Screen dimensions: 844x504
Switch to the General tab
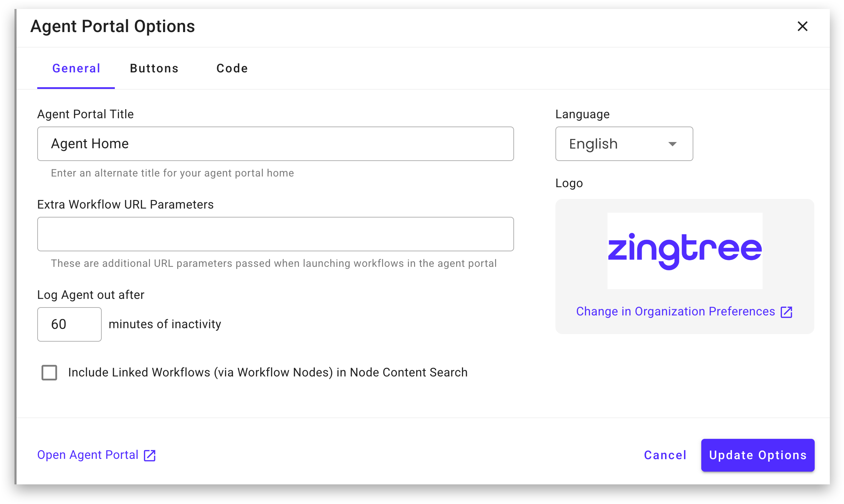pos(76,68)
